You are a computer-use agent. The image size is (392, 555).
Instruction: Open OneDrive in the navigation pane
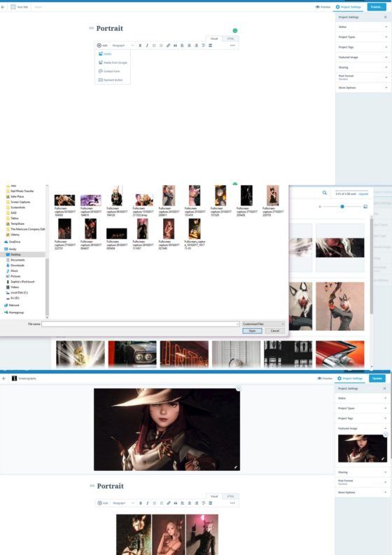point(15,242)
